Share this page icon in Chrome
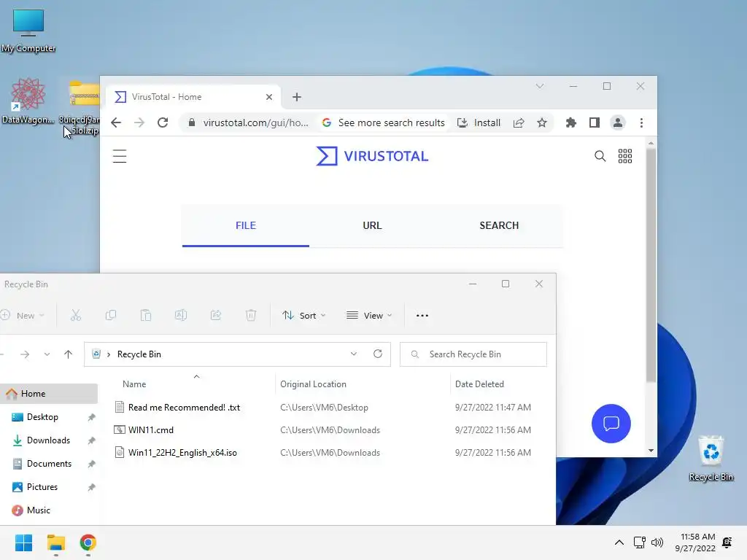 pyautogui.click(x=519, y=122)
